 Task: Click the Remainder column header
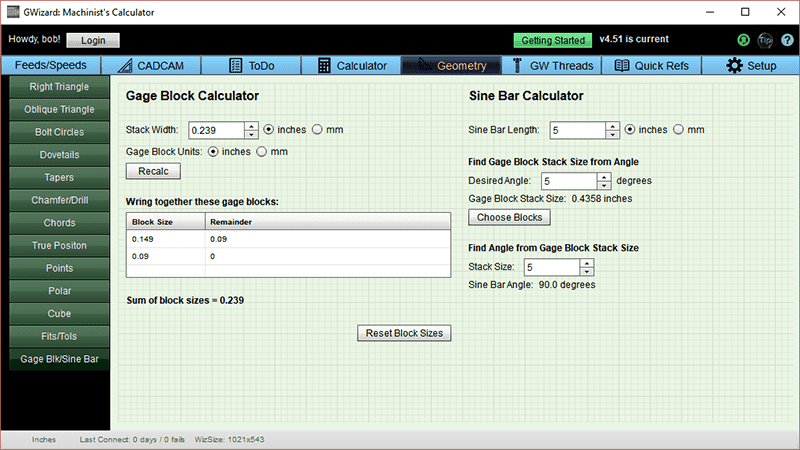(x=328, y=222)
